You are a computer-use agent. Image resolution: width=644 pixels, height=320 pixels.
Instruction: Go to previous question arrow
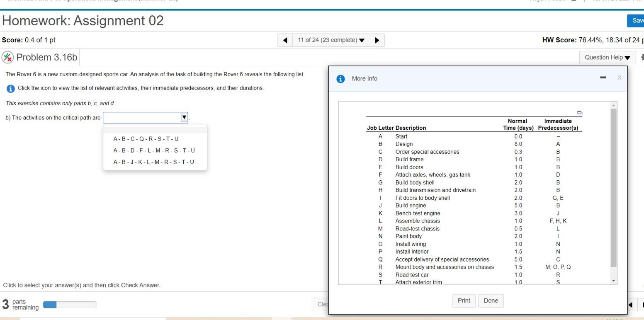(285, 40)
